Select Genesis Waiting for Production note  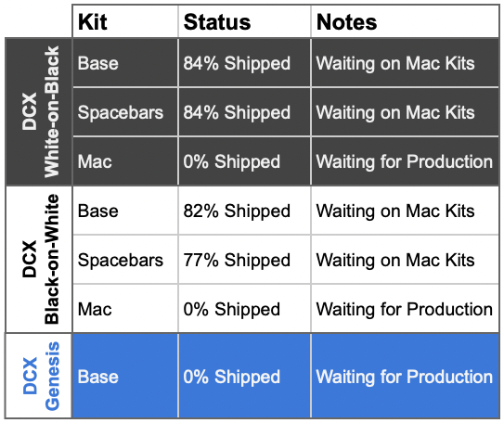click(405, 376)
